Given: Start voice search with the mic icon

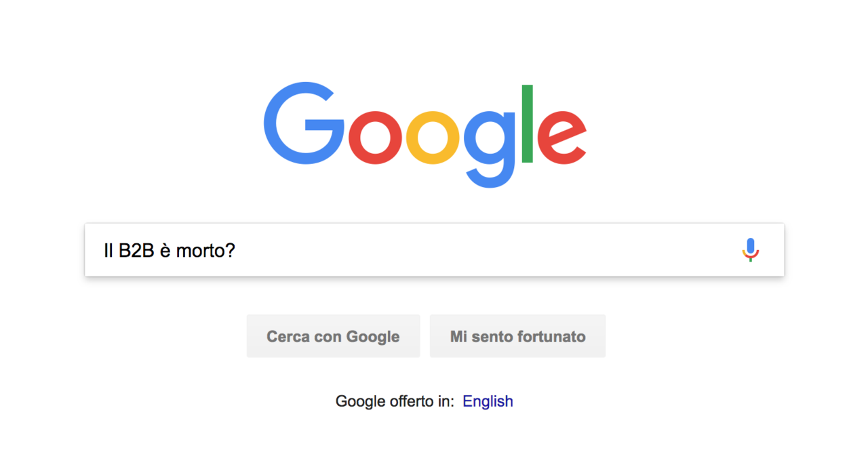Looking at the screenshot, I should 750,250.
